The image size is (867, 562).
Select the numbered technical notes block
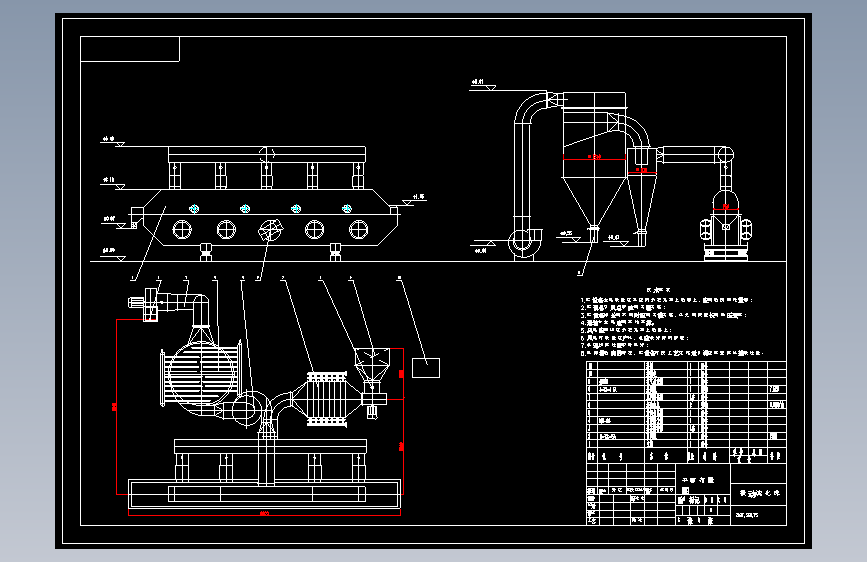[x=673, y=322]
